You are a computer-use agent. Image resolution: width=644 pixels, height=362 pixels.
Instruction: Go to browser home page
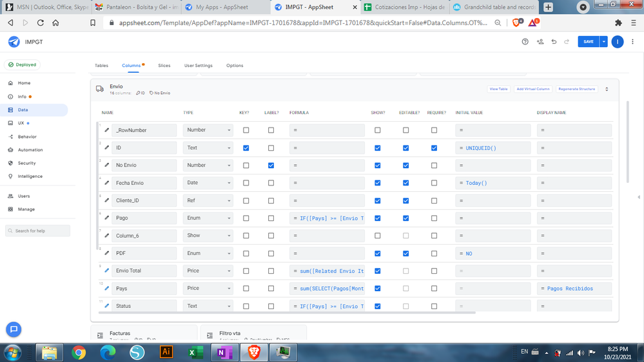pyautogui.click(x=55, y=23)
